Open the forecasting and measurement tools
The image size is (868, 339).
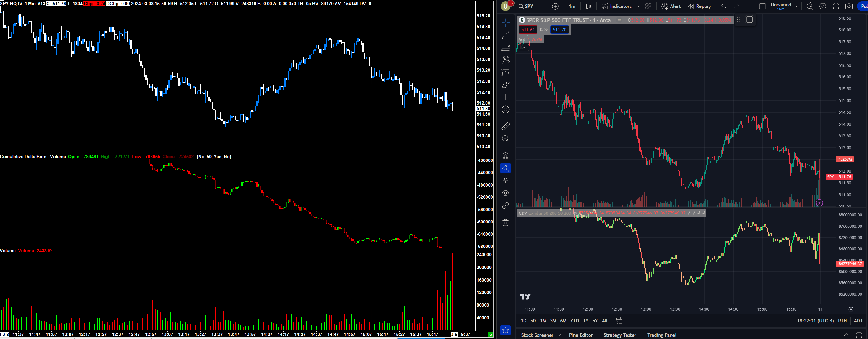tap(505, 72)
